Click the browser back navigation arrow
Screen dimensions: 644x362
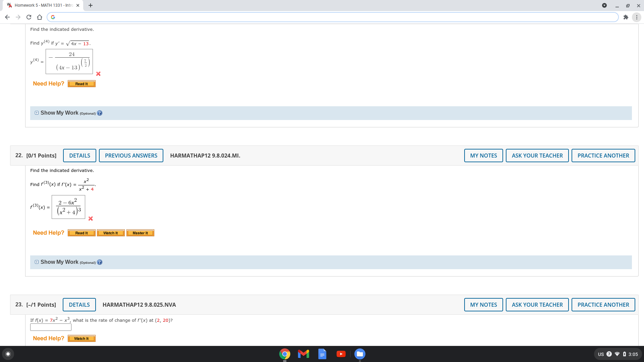point(7,17)
